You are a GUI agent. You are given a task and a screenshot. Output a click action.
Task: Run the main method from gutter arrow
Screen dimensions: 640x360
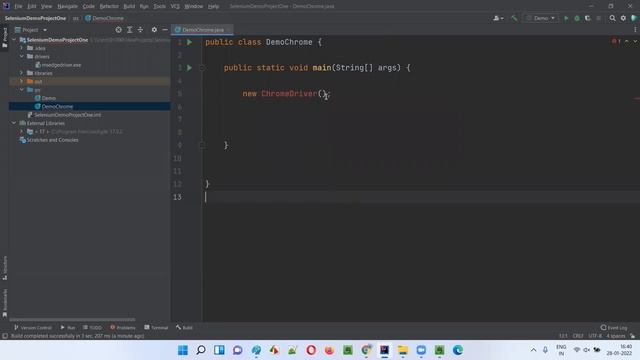(x=189, y=68)
